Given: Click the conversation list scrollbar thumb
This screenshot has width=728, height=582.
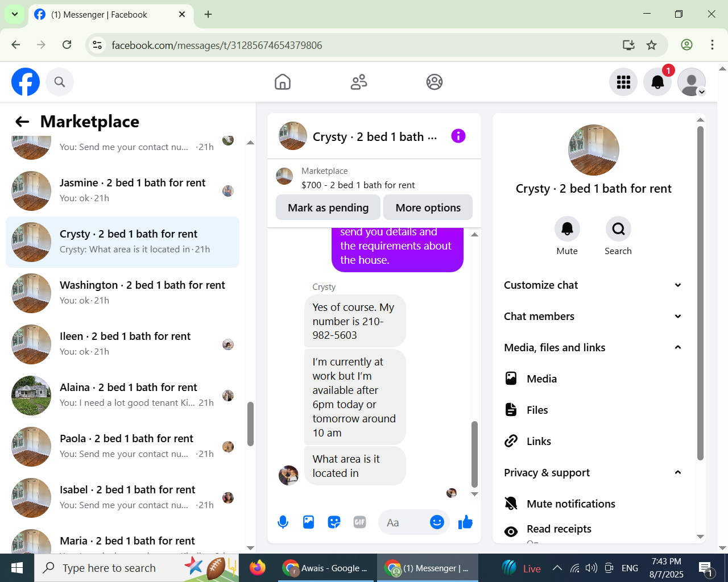Looking at the screenshot, I should point(250,424).
